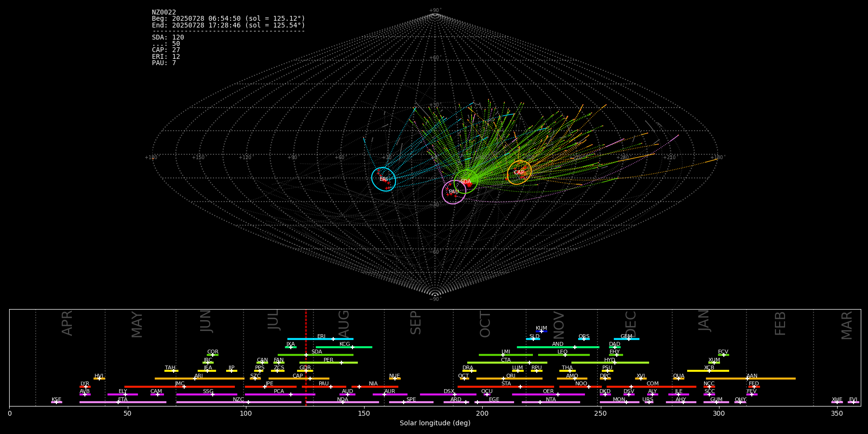Image resolution: width=868 pixels, height=434 pixels.
Task: Click the +150 longitude label on the map
Action: [x=198, y=157]
